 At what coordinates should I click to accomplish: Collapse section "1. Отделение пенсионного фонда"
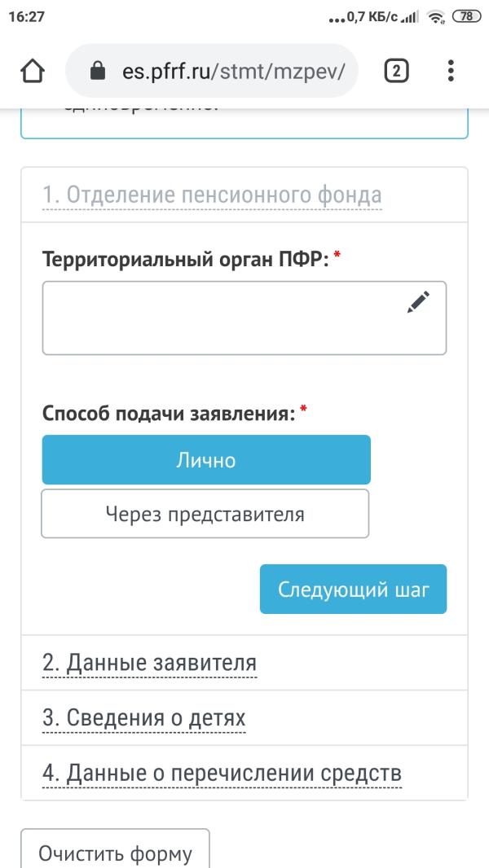coord(212,195)
